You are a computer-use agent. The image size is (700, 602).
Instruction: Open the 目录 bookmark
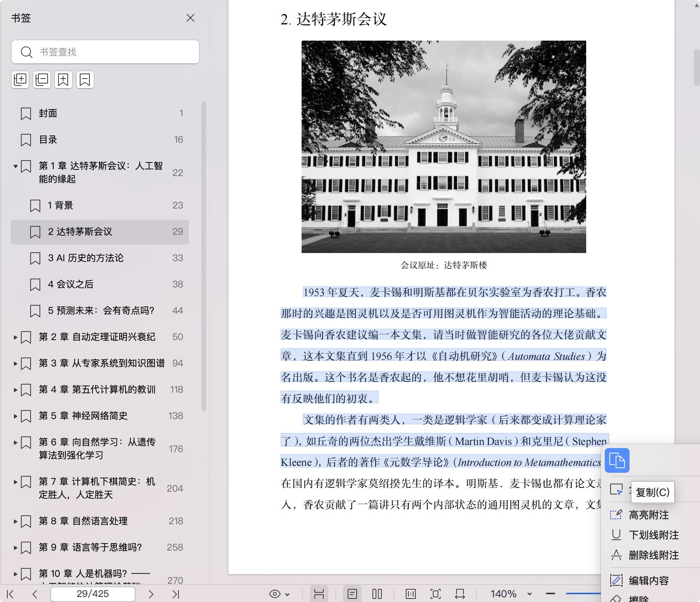[x=100, y=140]
